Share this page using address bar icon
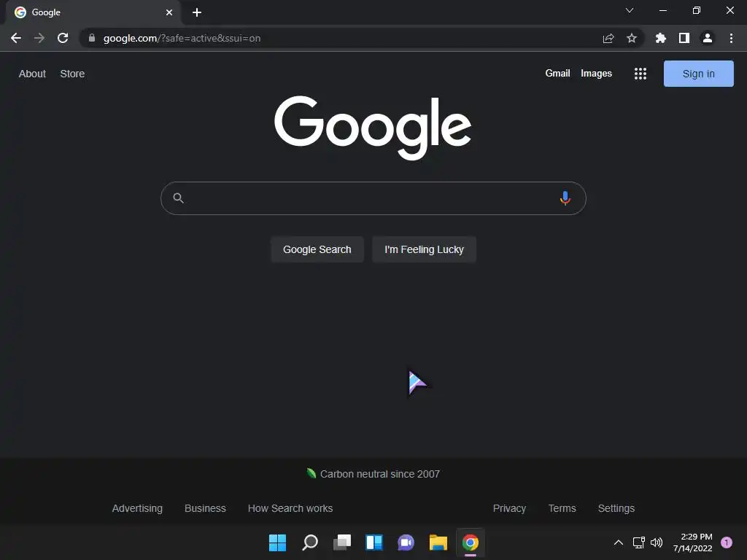Image resolution: width=747 pixels, height=560 pixels. tap(608, 38)
